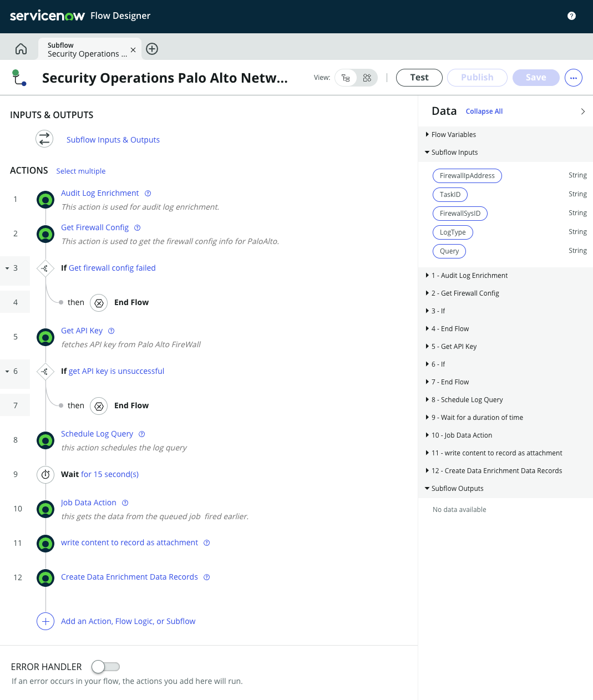593x700 pixels.
Task: Show help for write content to record
Action: (206, 543)
